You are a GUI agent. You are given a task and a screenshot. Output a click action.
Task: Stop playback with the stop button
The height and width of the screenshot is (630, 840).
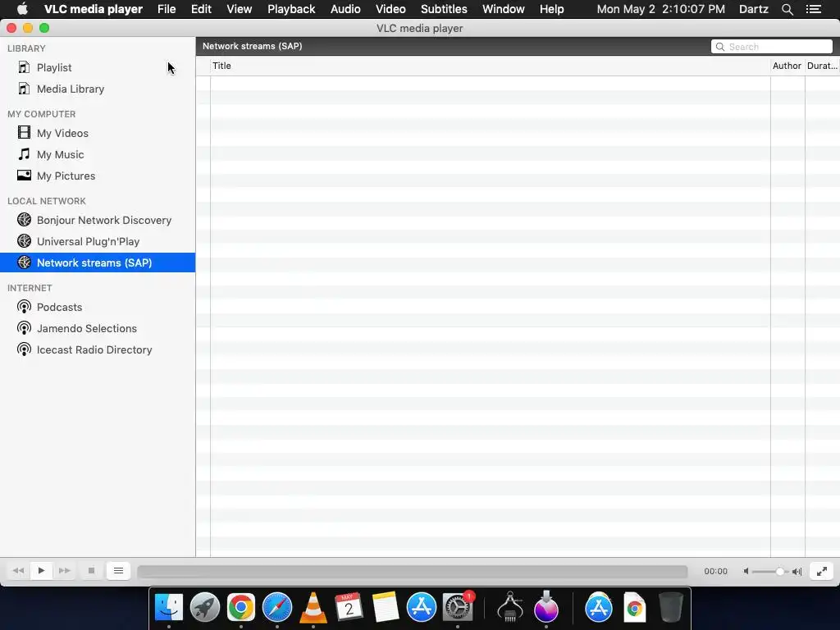coord(91,571)
